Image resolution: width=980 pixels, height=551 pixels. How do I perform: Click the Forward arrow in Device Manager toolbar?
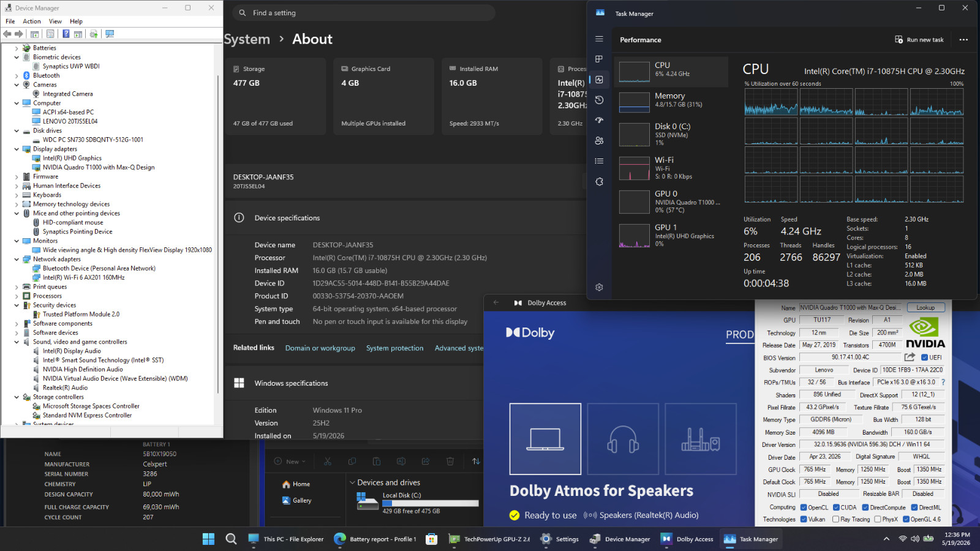coord(19,34)
